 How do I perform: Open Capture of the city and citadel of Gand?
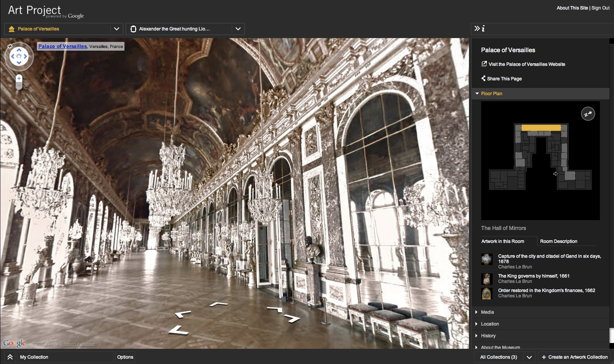point(549,259)
